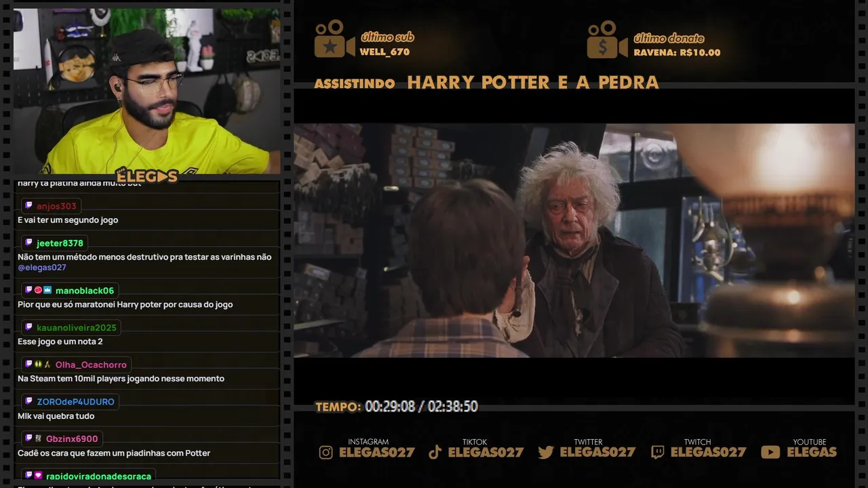This screenshot has width=868, height=488.
Task: Select username Olha_Ocachorro in chat
Action: point(91,365)
